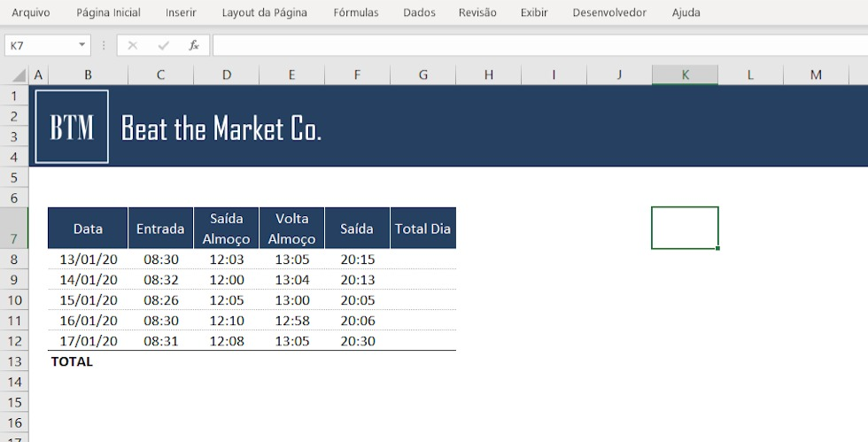Switch to the Dados tab
The image size is (868, 442).
click(419, 12)
